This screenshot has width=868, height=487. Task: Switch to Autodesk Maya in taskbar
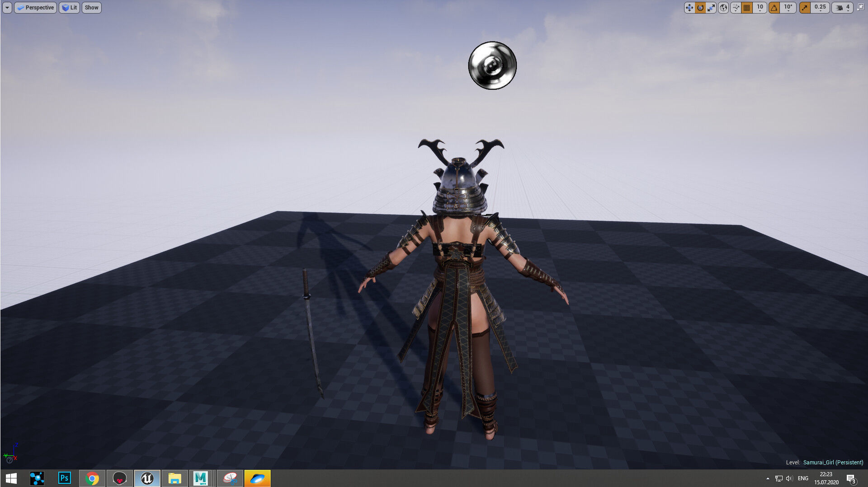point(201,478)
